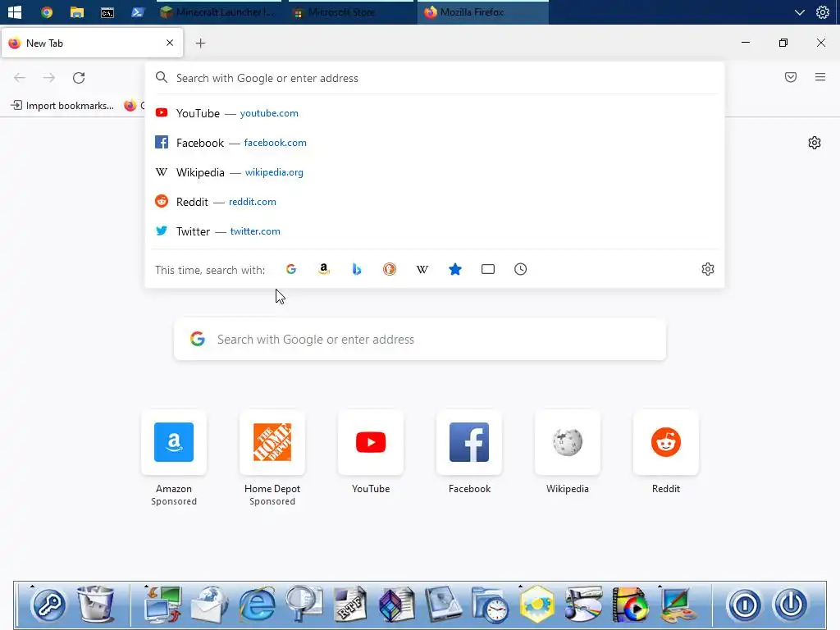Click Import bookmarks in bookmarks toolbar
This screenshot has height=630, width=840.
point(62,106)
